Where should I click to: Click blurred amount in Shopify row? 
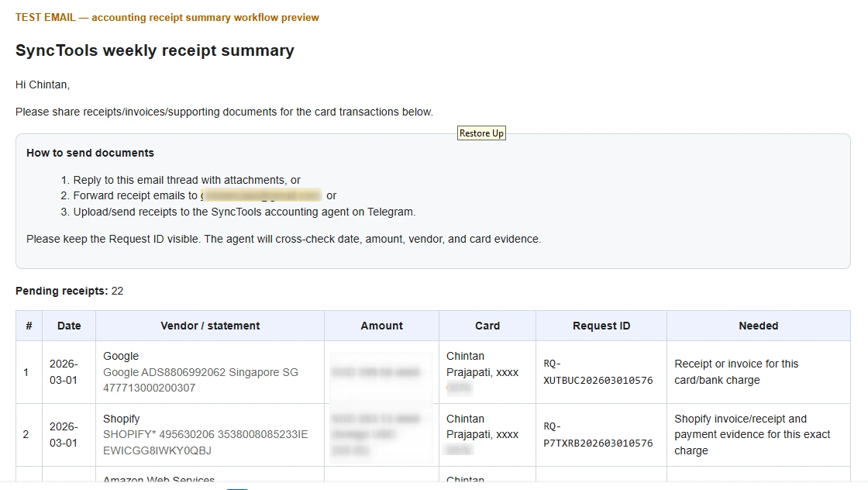pyautogui.click(x=375, y=435)
